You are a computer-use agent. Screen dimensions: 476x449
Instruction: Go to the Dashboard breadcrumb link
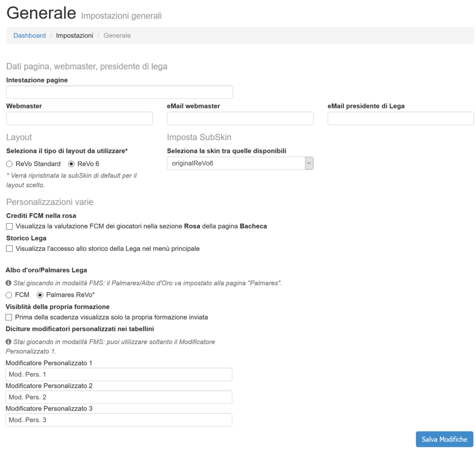click(30, 35)
